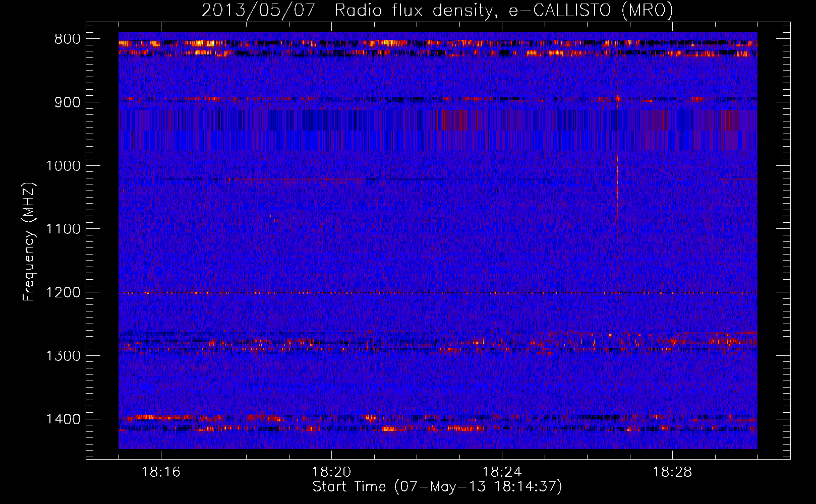Screen dimensions: 816x504
Task: Click the 18:16 time axis label
Action: click(x=161, y=472)
